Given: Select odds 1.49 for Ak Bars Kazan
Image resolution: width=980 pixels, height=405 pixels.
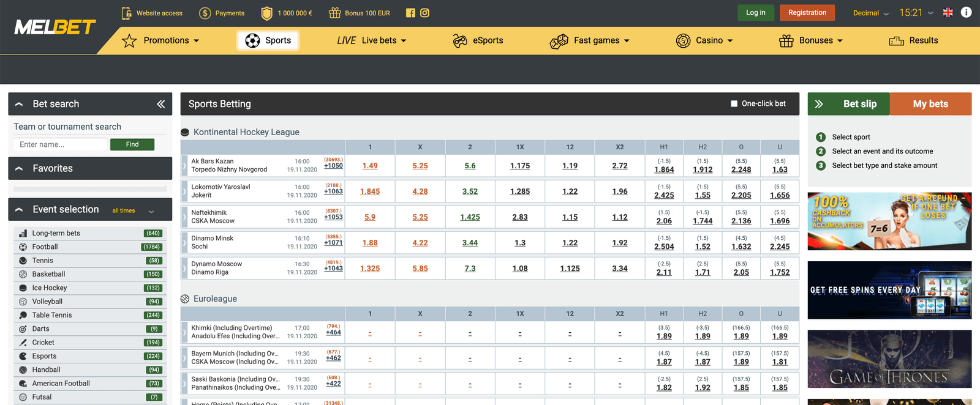Looking at the screenshot, I should (x=370, y=166).
